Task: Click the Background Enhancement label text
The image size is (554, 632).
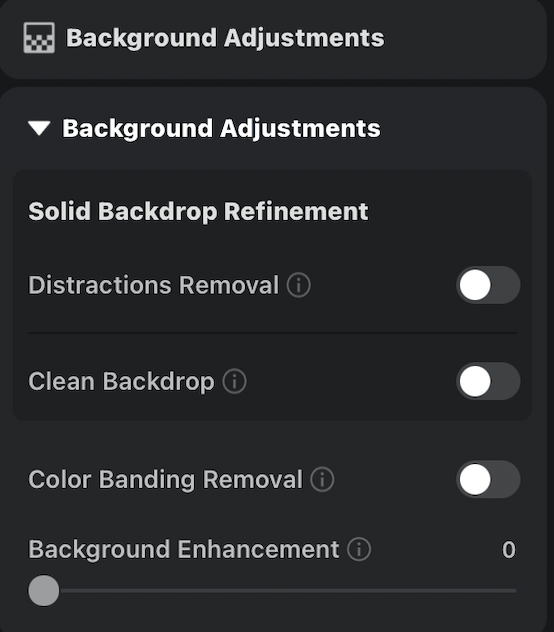Action: (183, 549)
